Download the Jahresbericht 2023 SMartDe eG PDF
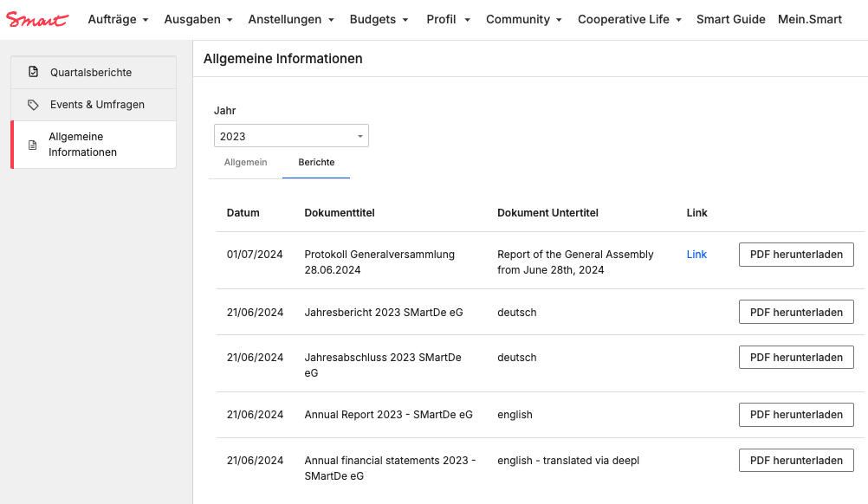 tap(796, 312)
